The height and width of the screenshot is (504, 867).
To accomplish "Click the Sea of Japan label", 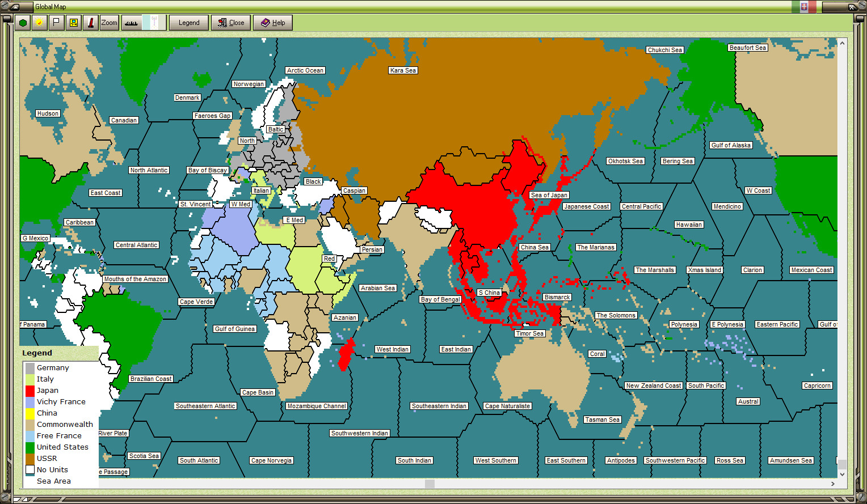I will click(x=549, y=195).
